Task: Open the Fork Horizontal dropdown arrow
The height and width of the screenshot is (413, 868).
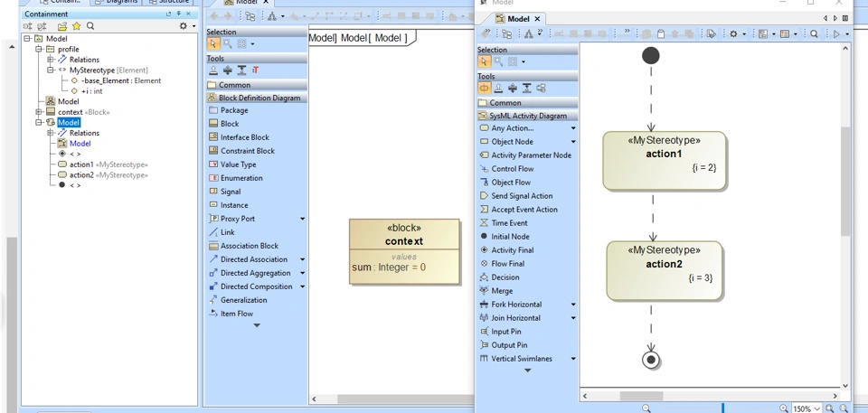Action: click(x=573, y=305)
